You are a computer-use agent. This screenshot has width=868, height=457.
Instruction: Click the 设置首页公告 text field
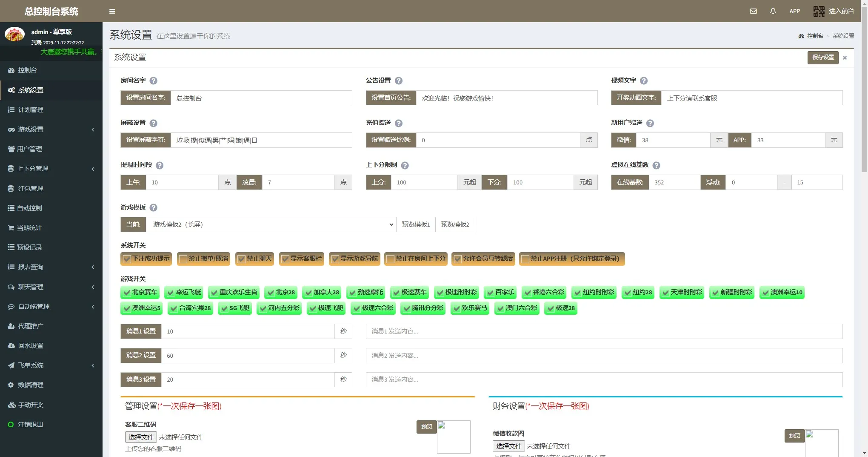[506, 98]
